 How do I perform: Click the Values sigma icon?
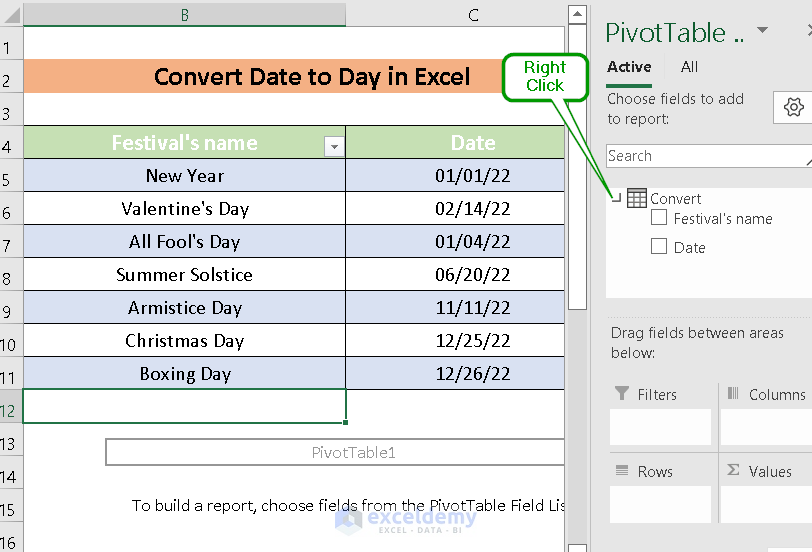(x=733, y=471)
